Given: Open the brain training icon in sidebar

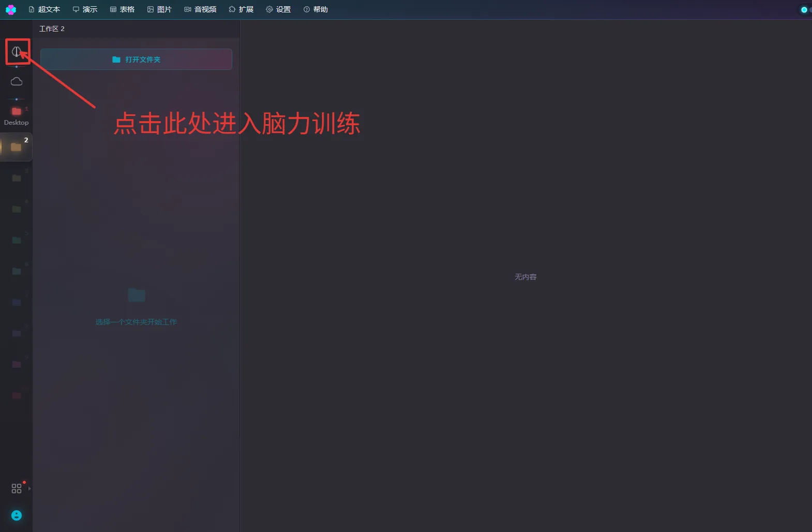Looking at the screenshot, I should (x=17, y=51).
